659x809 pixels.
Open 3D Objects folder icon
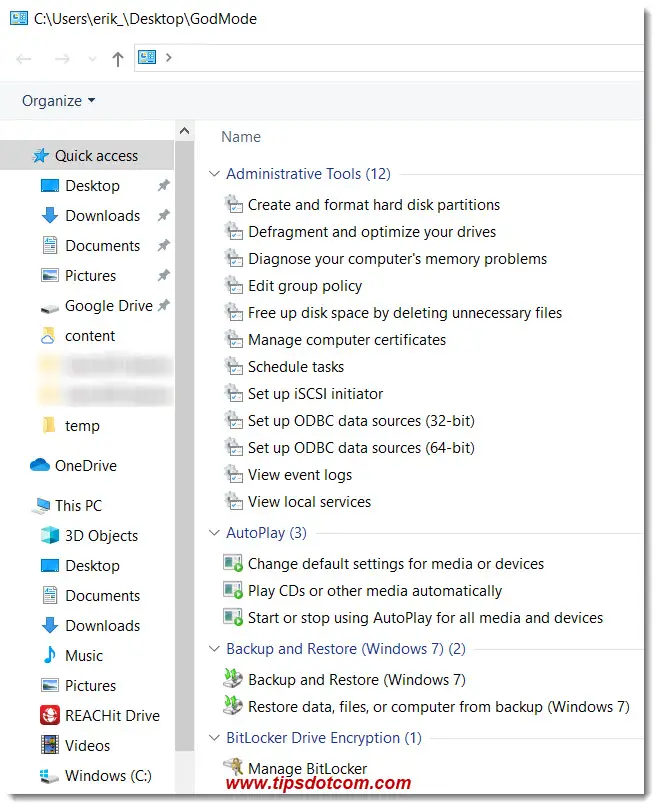coord(49,535)
